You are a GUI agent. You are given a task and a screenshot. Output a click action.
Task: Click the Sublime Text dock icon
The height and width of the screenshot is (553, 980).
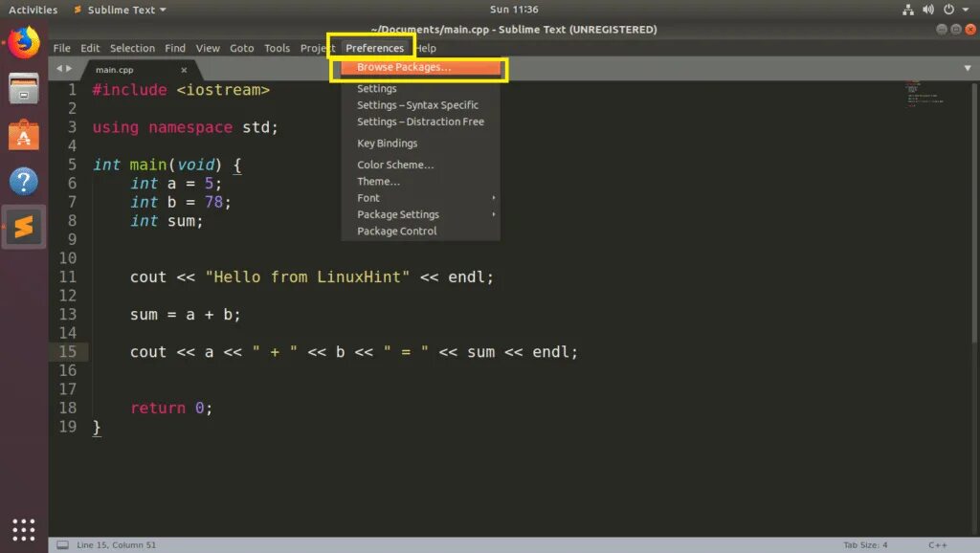(x=24, y=227)
